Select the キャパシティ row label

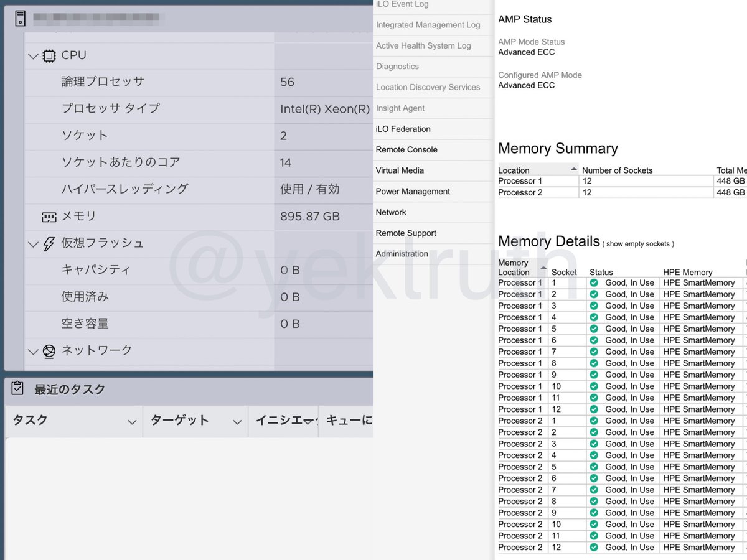pyautogui.click(x=96, y=270)
